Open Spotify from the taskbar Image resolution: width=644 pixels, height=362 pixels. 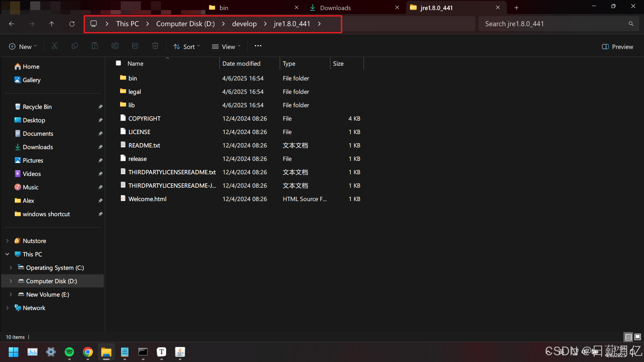pyautogui.click(x=69, y=352)
